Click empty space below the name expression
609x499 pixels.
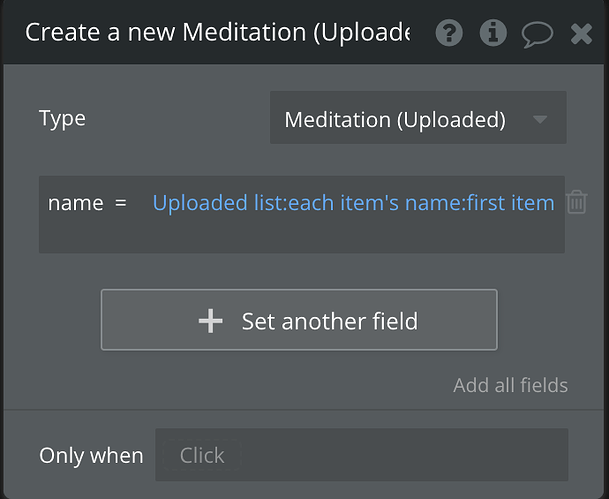click(x=300, y=236)
